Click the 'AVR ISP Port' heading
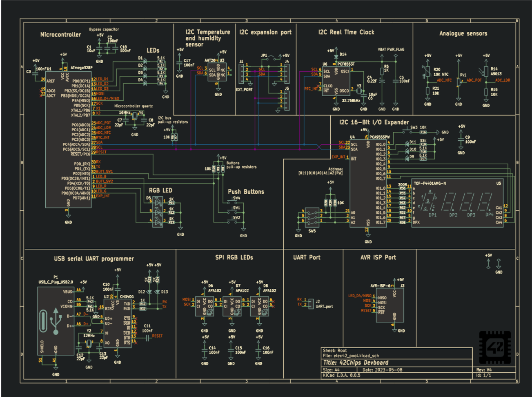The height and width of the screenshot is (398, 532). [x=378, y=257]
